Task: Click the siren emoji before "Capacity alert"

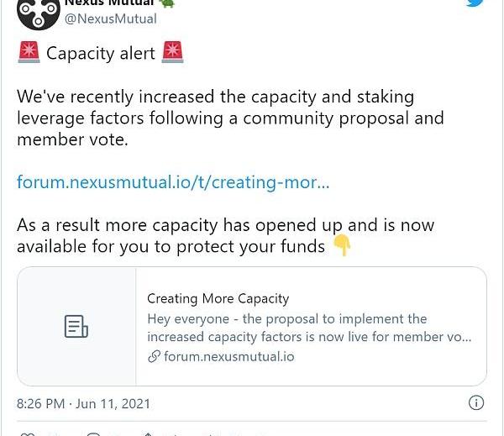Action: (29, 53)
